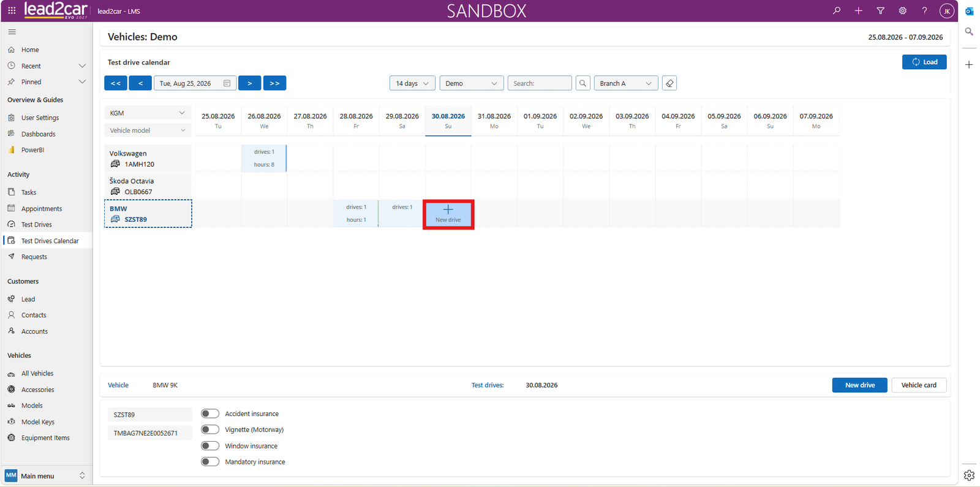The height and width of the screenshot is (487, 980).
Task: Open the Vehicle card
Action: [919, 385]
